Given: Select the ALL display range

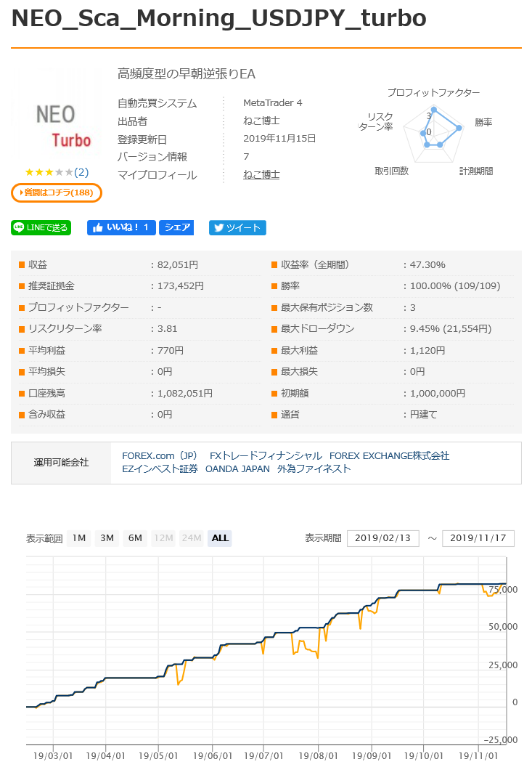Looking at the screenshot, I should (220, 538).
